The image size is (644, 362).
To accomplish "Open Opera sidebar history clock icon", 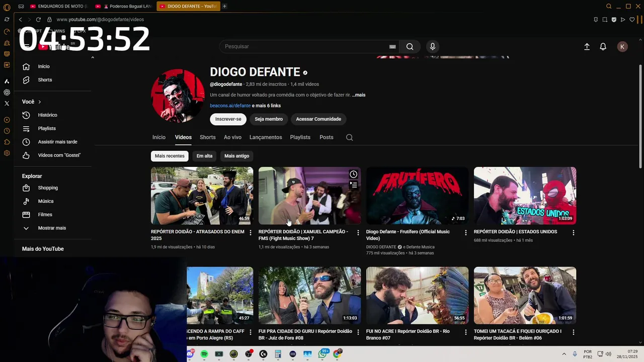I will click(x=7, y=131).
